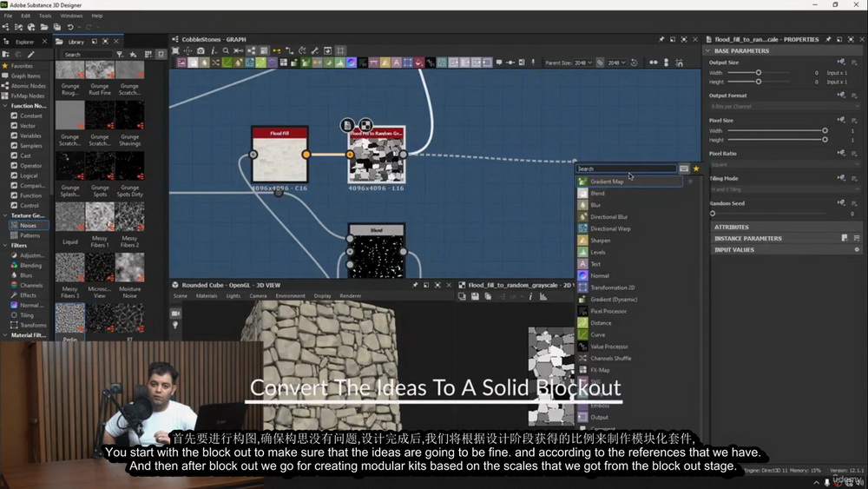This screenshot has height=489, width=868.
Task: Click the 3D view light bulb icon
Action: 175,325
